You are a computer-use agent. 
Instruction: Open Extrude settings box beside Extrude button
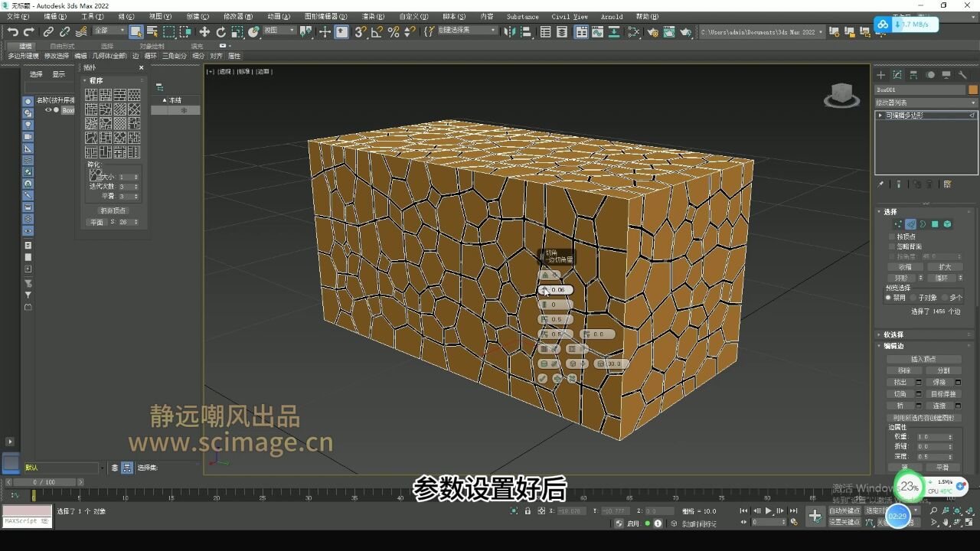coord(917,382)
